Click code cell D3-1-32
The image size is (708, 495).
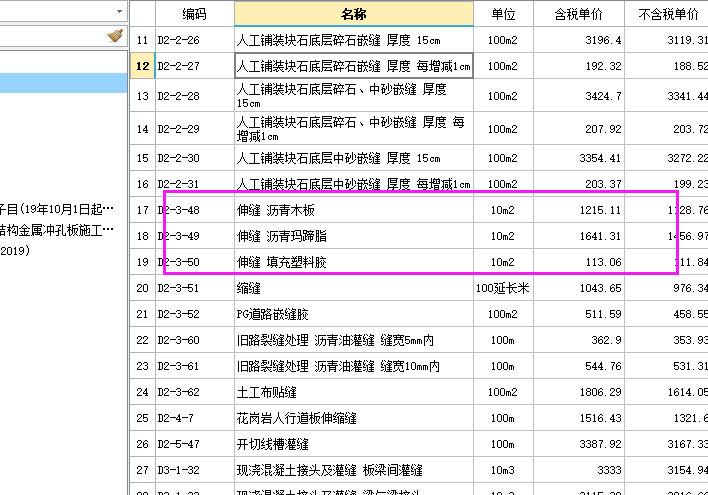[195, 470]
